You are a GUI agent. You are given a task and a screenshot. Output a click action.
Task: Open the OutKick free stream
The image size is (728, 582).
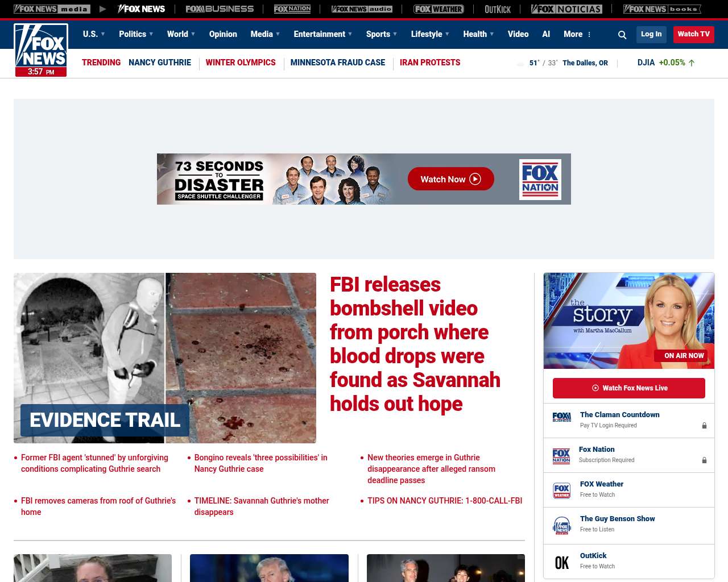(x=629, y=562)
